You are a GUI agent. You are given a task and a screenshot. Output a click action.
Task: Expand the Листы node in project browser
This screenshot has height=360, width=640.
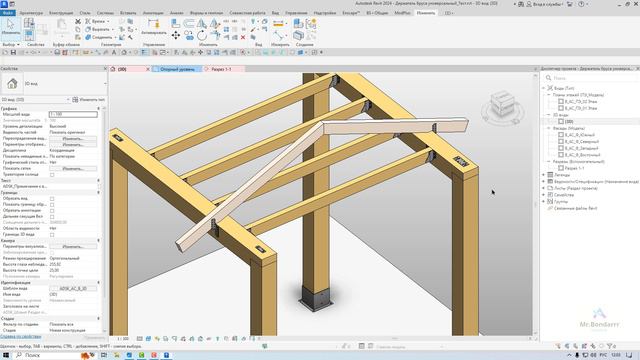coord(544,188)
